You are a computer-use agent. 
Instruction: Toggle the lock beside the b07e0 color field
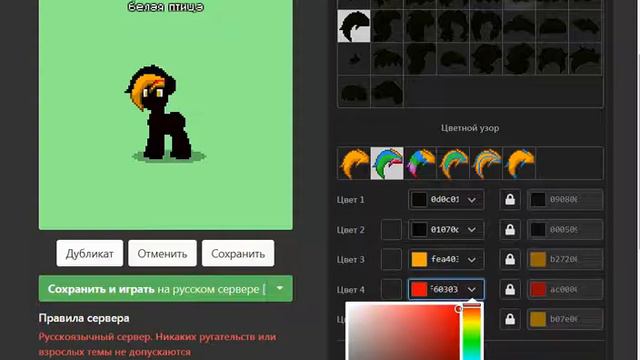pyautogui.click(x=510, y=319)
